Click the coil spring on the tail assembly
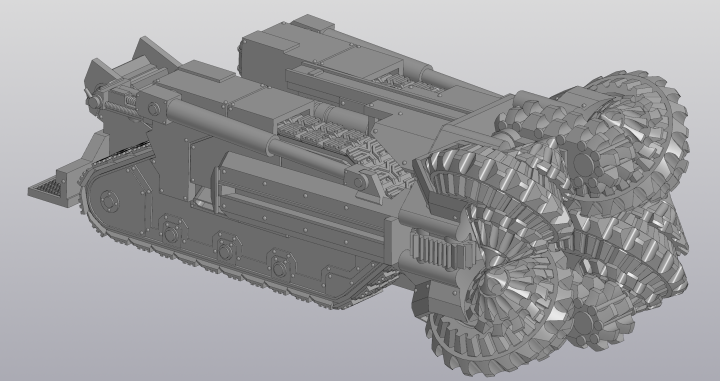Screen dimensions: 720x381 pyautogui.click(x=120, y=109)
